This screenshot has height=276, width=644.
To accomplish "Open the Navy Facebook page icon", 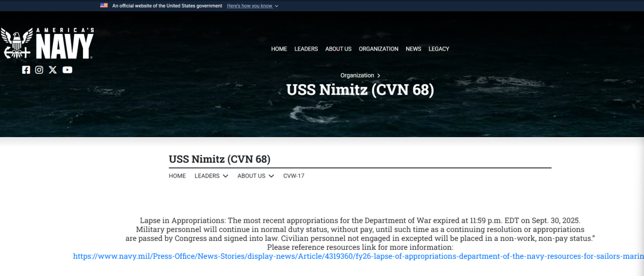I will (26, 70).
